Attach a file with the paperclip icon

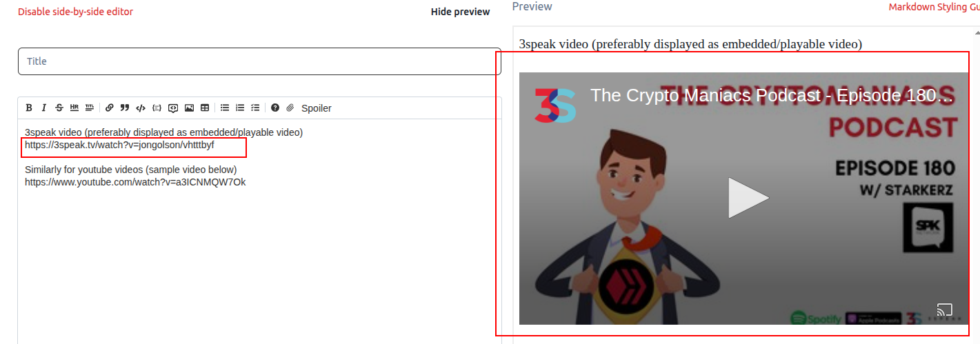coord(290,108)
